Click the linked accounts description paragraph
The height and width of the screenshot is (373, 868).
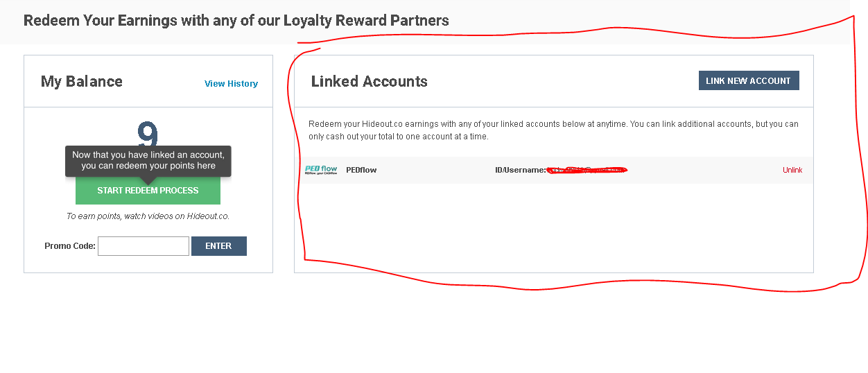pyautogui.click(x=553, y=130)
